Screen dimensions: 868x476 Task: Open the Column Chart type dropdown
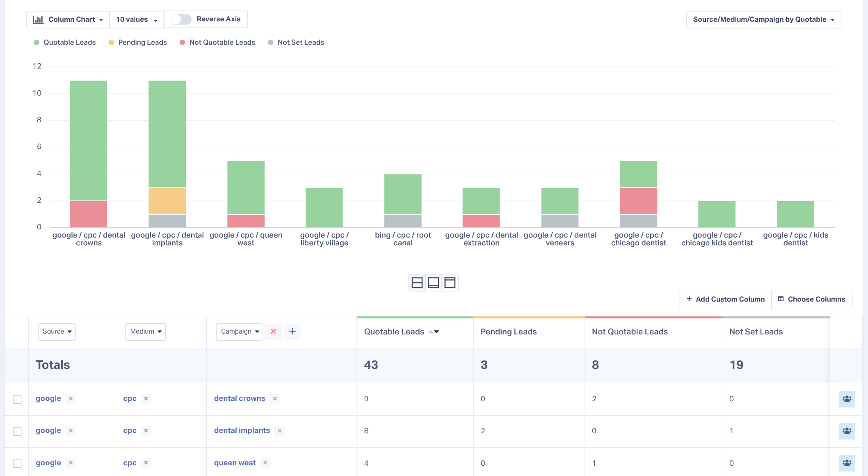pyautogui.click(x=68, y=19)
